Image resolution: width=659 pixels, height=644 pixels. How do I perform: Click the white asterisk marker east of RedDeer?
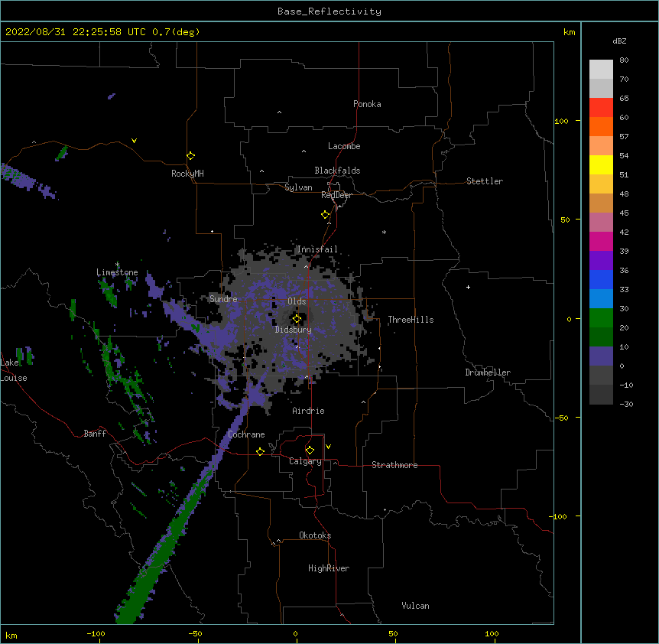click(x=384, y=232)
